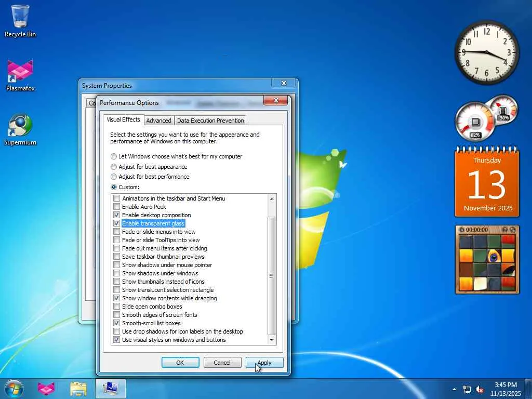Screen dimensions: 532x399
Task: Click the effects list scroll up arrow
Action: pos(271,198)
